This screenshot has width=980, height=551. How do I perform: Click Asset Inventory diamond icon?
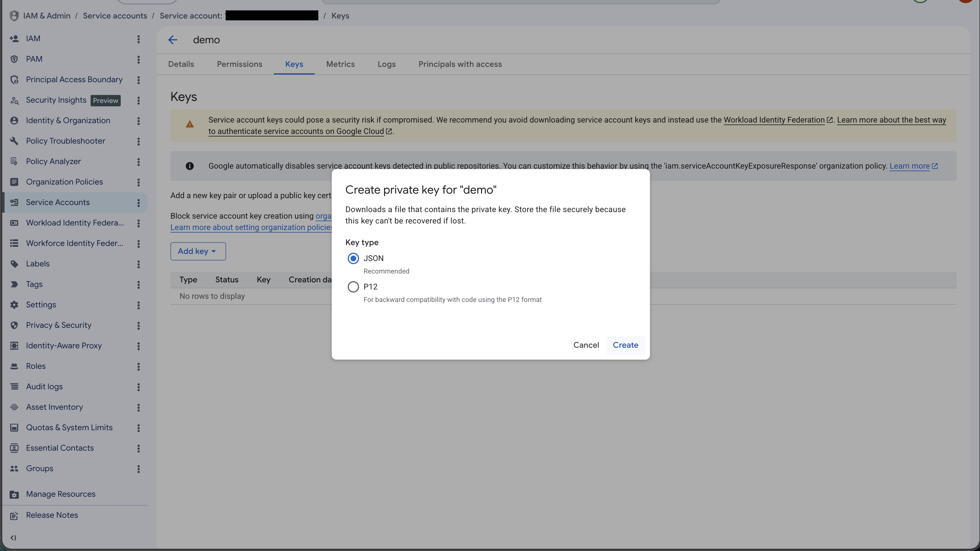[14, 407]
